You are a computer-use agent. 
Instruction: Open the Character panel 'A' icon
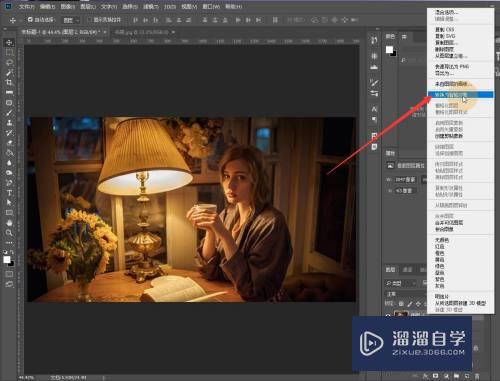pos(374,109)
